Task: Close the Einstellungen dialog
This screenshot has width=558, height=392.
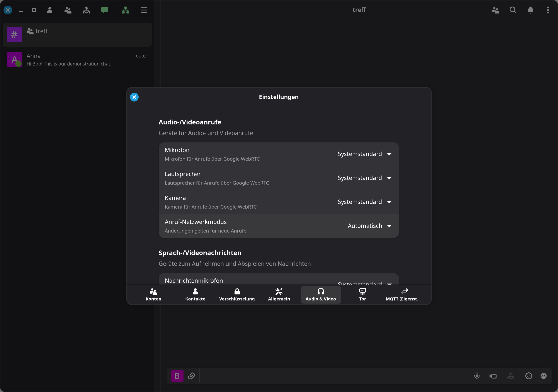Action: tap(134, 97)
